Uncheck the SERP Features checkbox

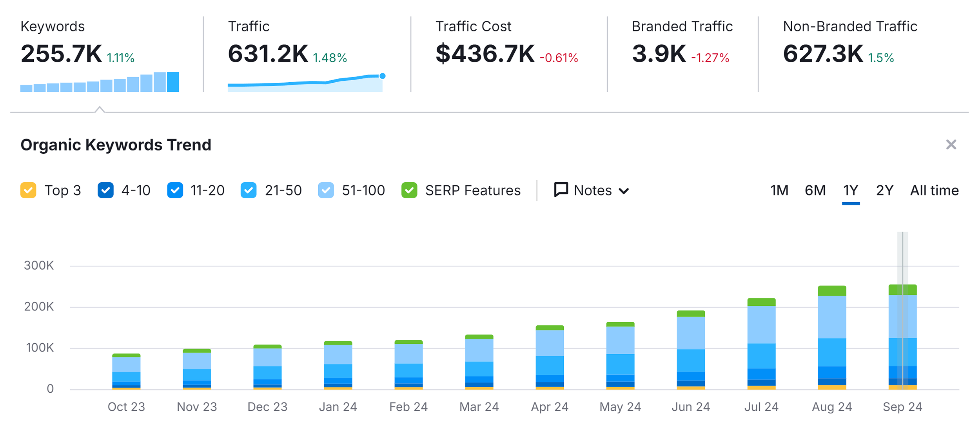click(409, 190)
